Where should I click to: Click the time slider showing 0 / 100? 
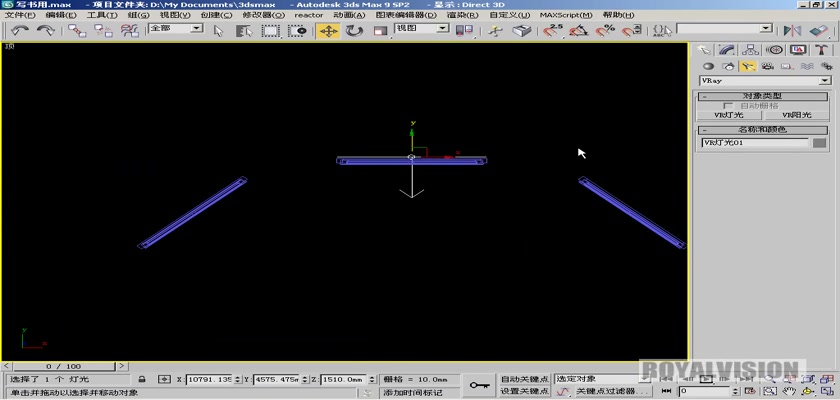tap(64, 366)
